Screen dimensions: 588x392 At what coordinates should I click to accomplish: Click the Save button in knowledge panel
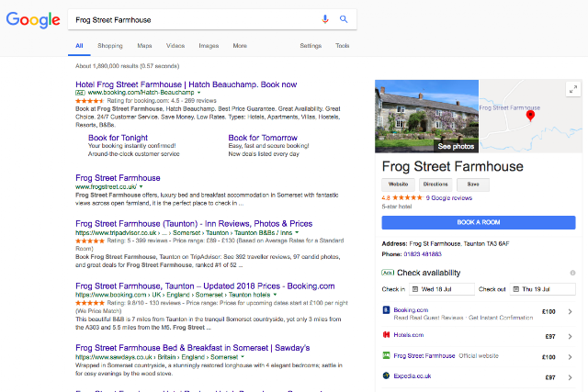point(473,185)
